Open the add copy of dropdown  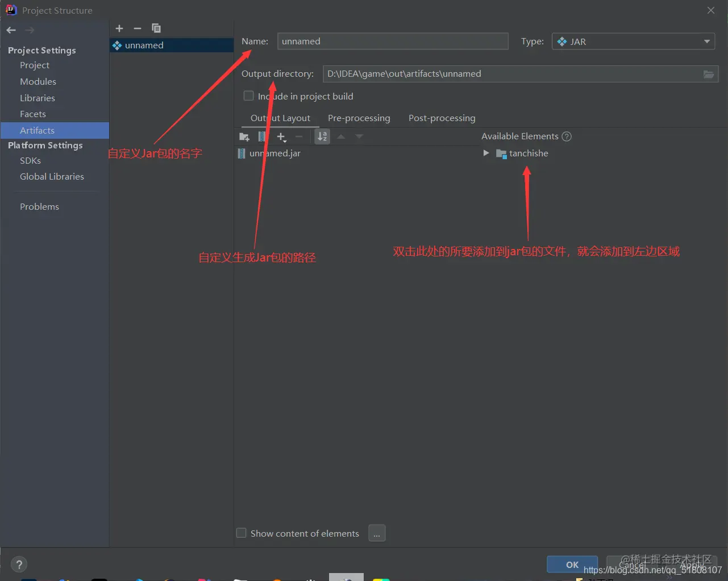pyautogui.click(x=281, y=137)
